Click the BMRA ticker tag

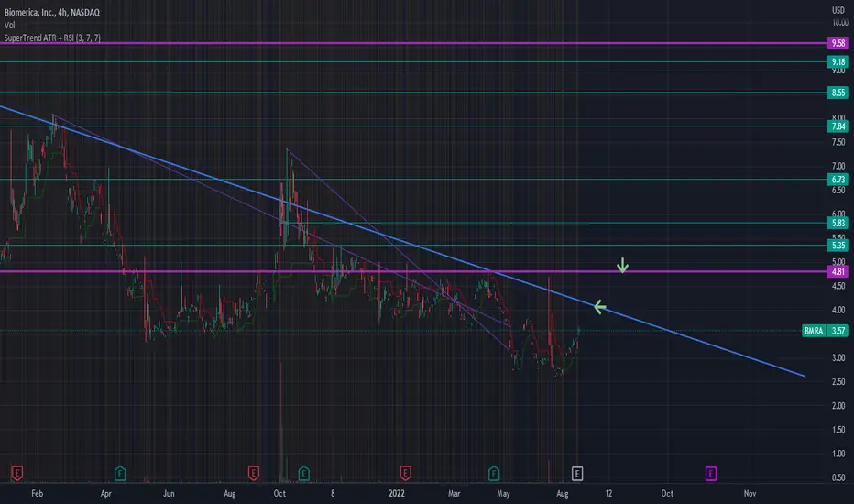pos(814,331)
